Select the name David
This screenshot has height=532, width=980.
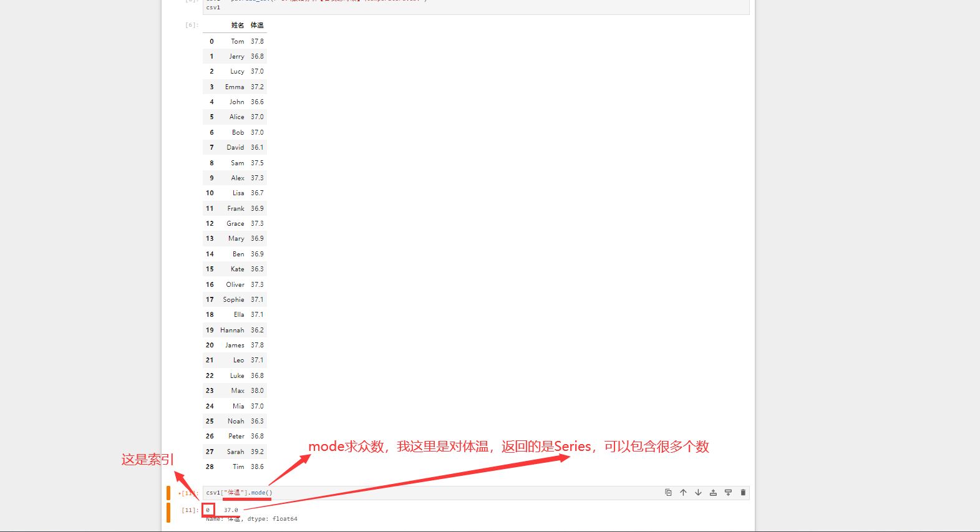tap(235, 148)
